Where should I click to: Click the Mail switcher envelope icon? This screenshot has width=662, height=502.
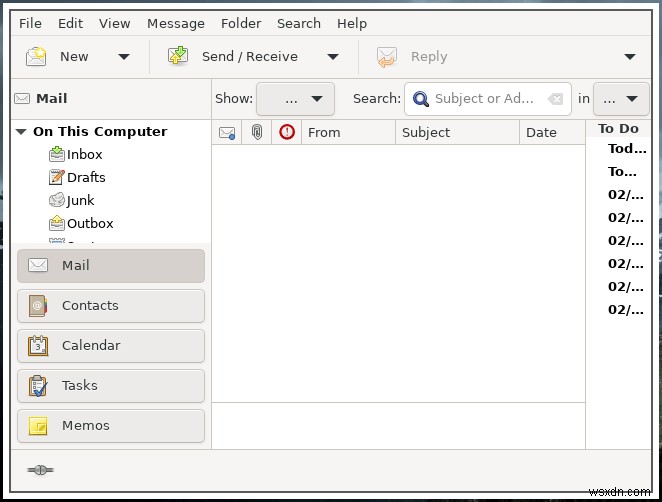click(x=38, y=265)
